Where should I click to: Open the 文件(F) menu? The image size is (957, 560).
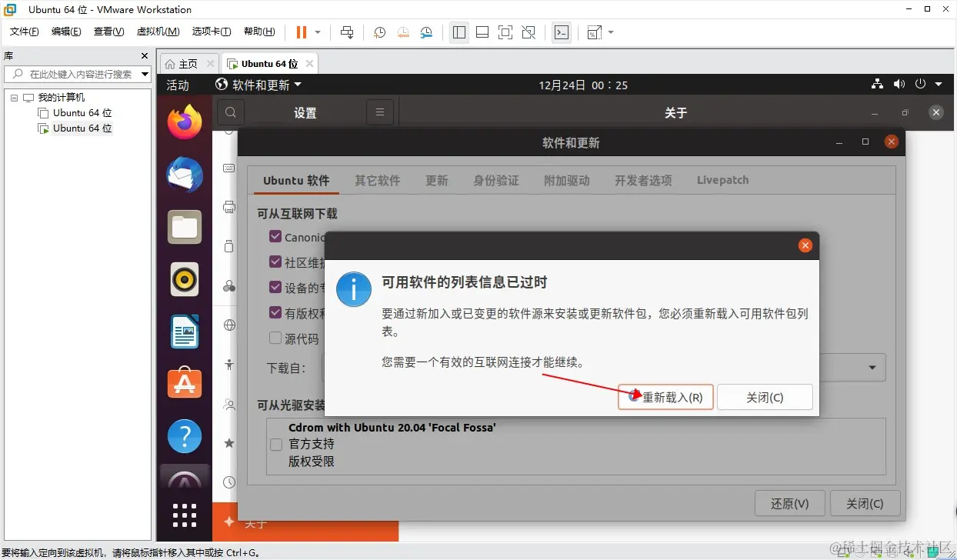point(24,32)
